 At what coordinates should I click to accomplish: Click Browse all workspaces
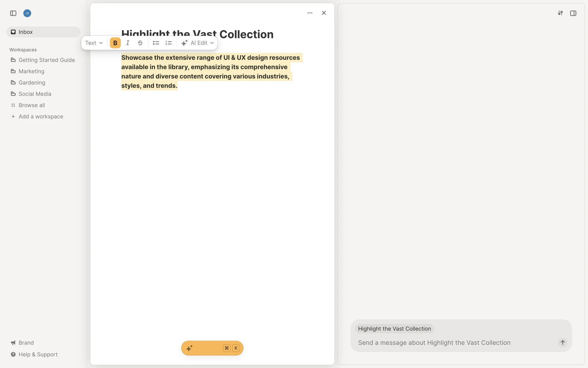[32, 105]
